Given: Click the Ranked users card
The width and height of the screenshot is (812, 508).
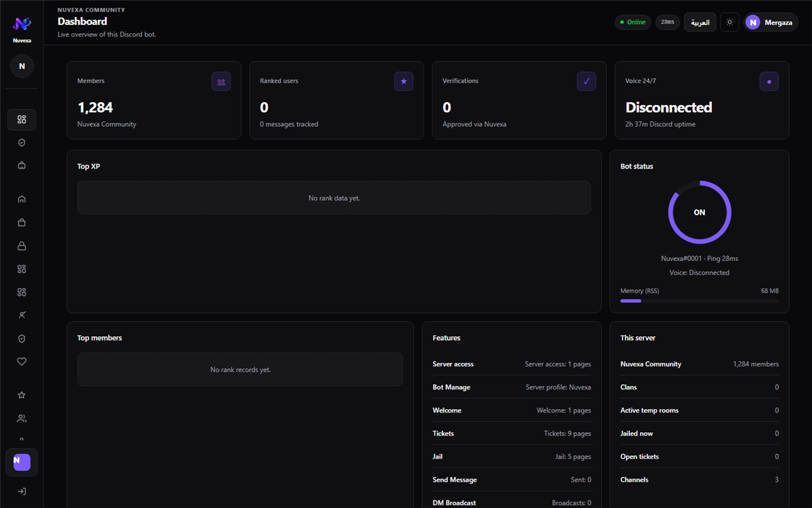Looking at the screenshot, I should point(336,100).
